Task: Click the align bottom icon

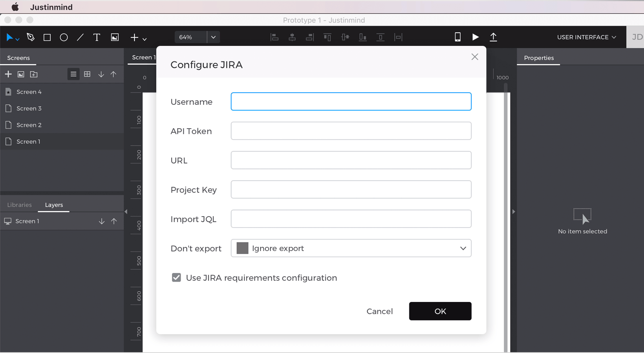Action: (363, 37)
